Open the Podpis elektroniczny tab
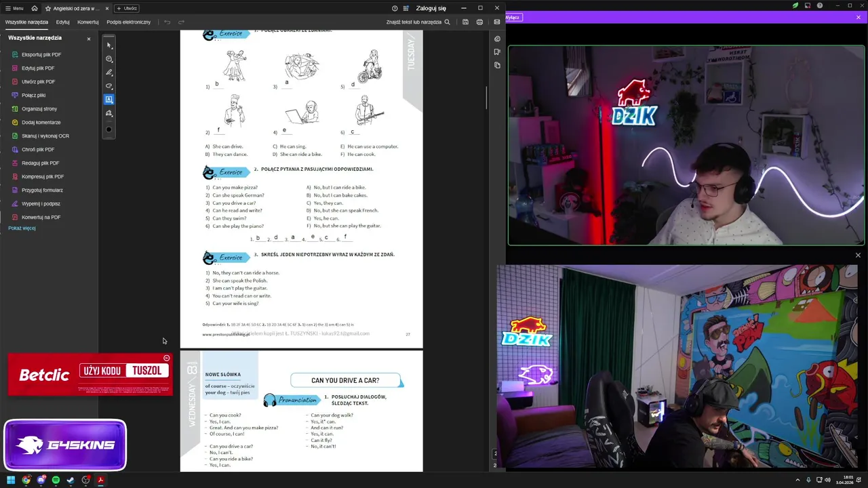 pyautogui.click(x=129, y=22)
